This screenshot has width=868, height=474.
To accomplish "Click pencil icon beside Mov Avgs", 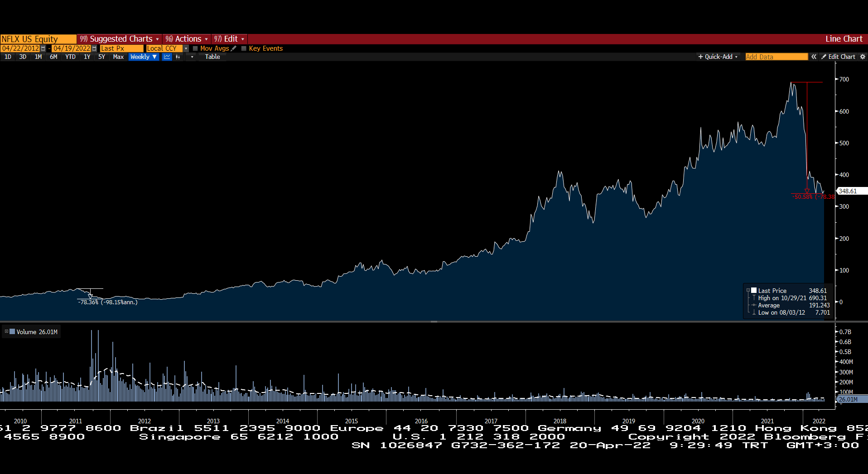I will coord(234,48).
